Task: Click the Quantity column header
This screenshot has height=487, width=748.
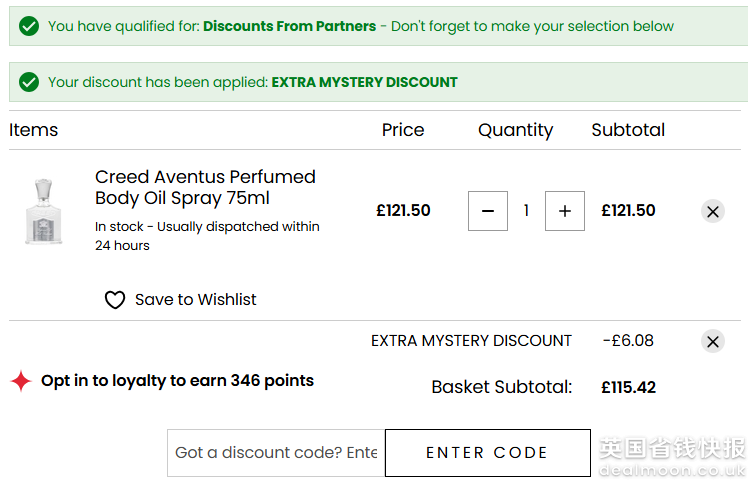Action: coord(515,130)
